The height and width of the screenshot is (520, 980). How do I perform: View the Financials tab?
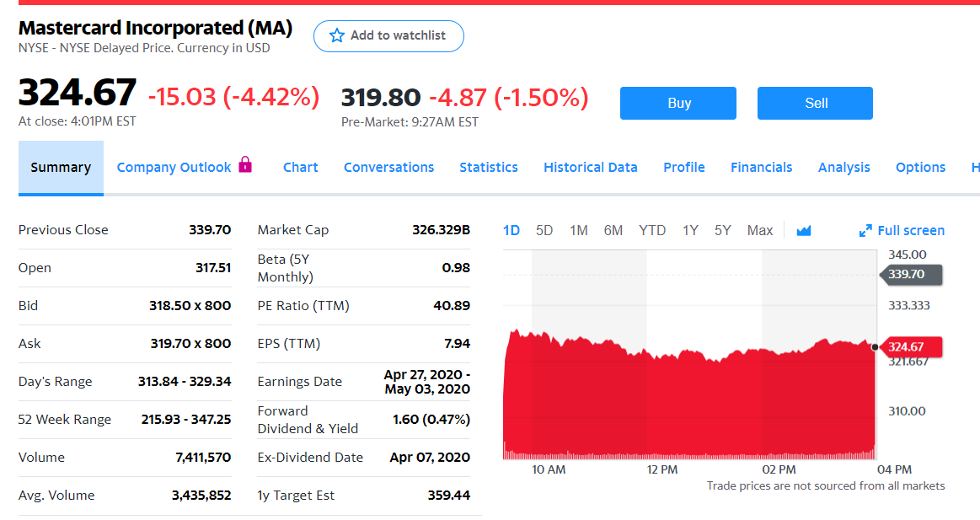click(x=761, y=167)
